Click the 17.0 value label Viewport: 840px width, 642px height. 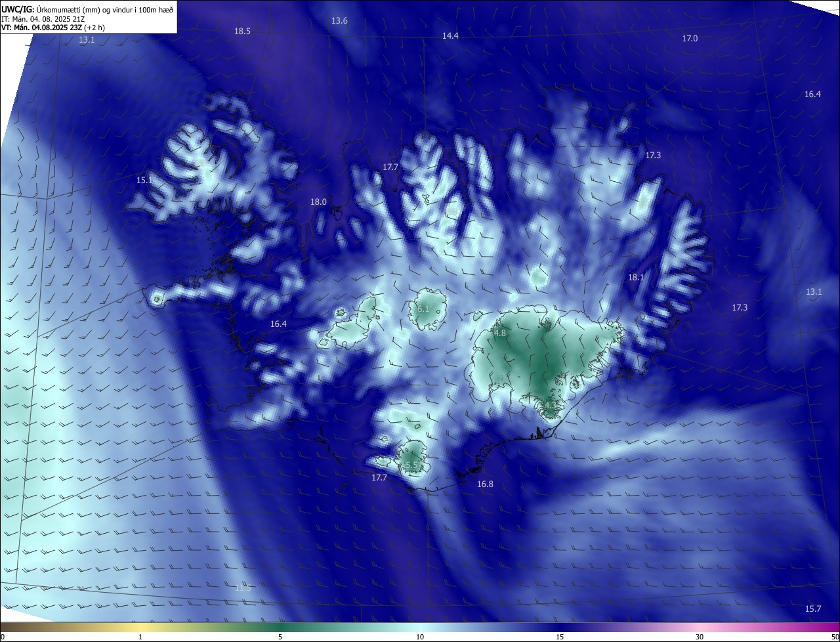(690, 39)
